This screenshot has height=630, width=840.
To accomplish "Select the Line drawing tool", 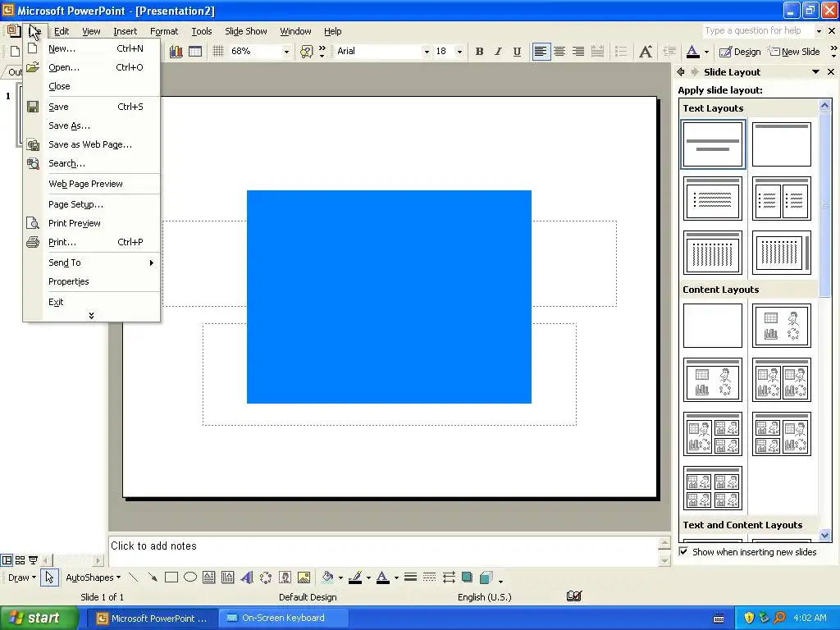I will [x=134, y=577].
